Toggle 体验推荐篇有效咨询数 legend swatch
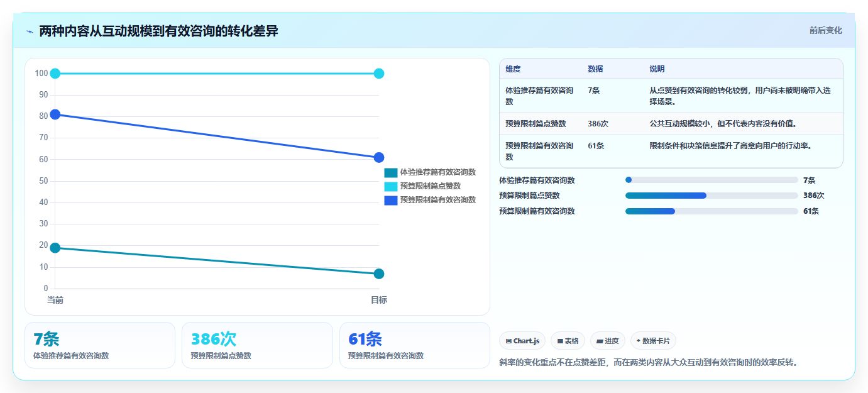868x393 pixels. pyautogui.click(x=391, y=172)
